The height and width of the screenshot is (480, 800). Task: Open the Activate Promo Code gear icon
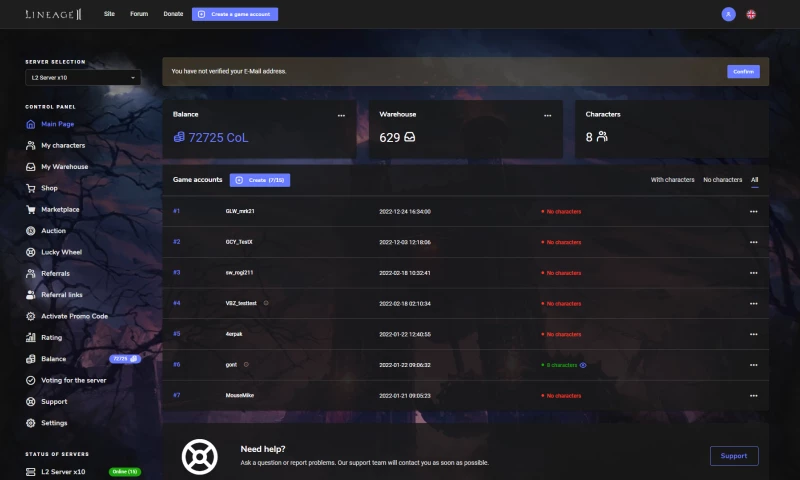31,316
